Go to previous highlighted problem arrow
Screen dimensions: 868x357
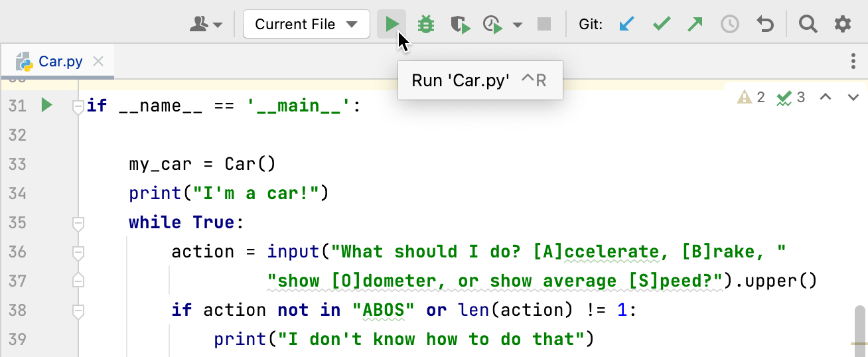pyautogui.click(x=826, y=98)
